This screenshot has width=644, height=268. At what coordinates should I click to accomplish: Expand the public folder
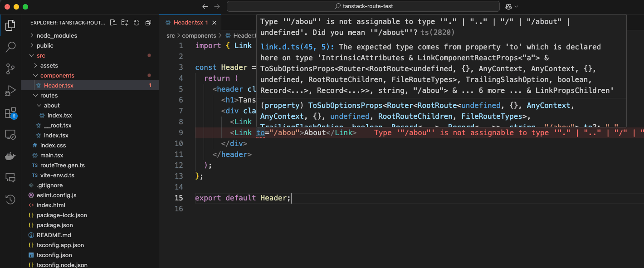44,45
